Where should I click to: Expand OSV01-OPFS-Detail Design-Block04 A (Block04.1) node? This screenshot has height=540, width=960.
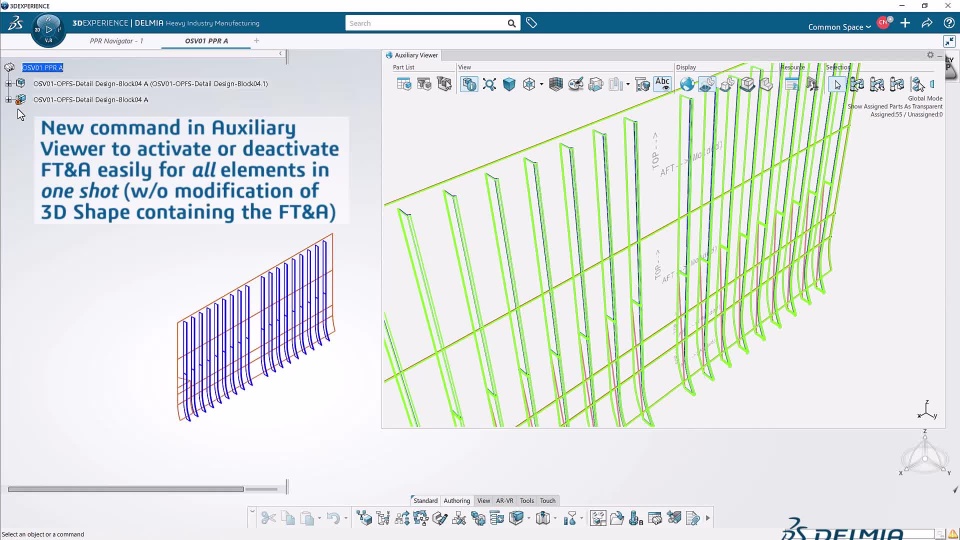pyautogui.click(x=9, y=83)
